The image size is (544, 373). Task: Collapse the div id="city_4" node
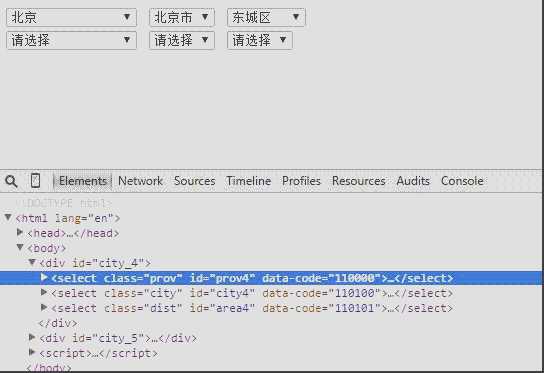click(x=32, y=262)
